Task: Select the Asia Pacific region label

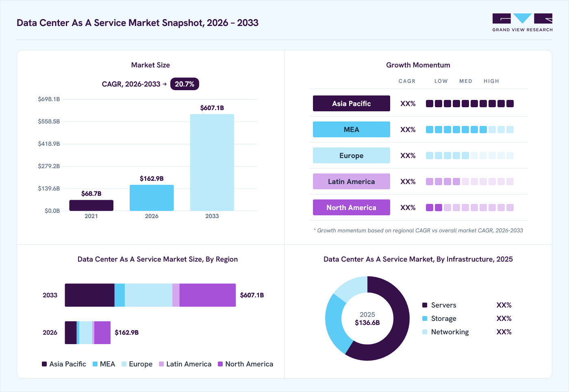Action: point(352,104)
